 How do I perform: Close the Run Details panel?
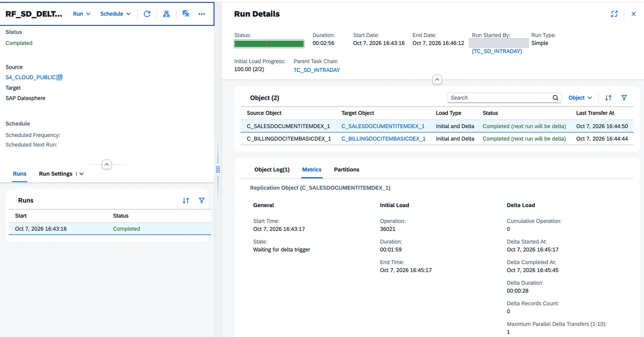coord(634,14)
